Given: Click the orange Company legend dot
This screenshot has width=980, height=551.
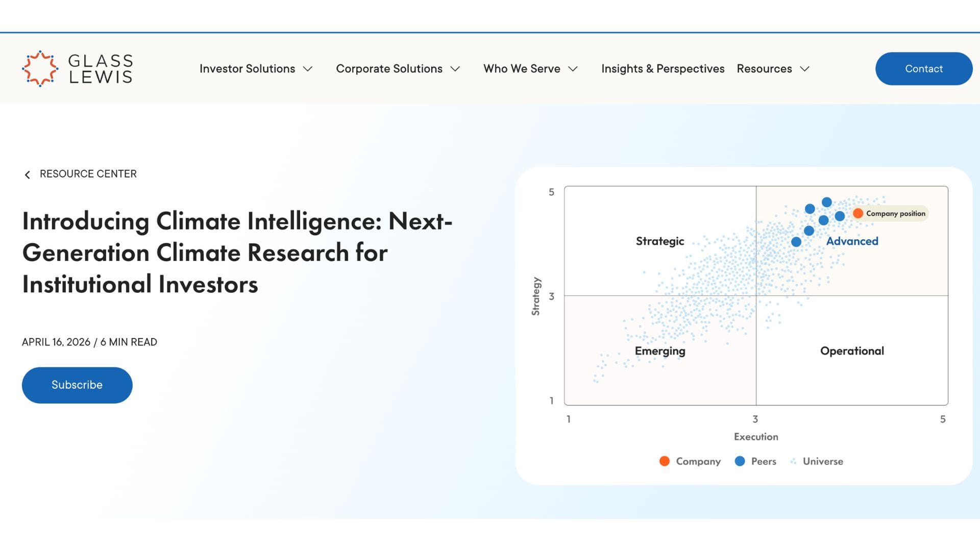Looking at the screenshot, I should click(664, 461).
